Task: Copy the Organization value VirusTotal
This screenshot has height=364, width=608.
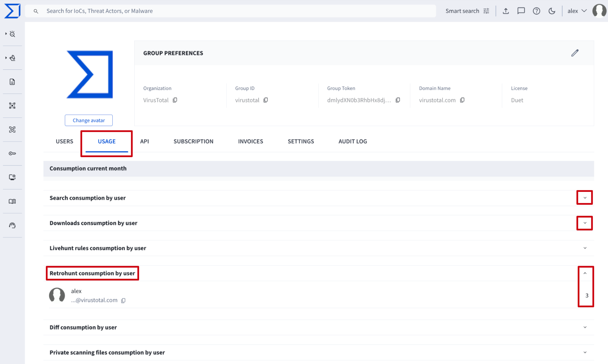Action: [175, 100]
